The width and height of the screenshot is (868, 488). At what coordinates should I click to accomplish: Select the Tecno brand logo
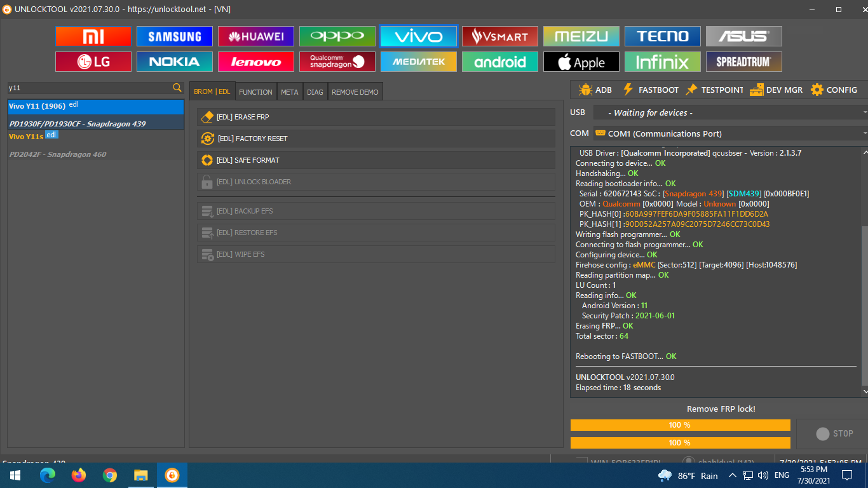662,36
